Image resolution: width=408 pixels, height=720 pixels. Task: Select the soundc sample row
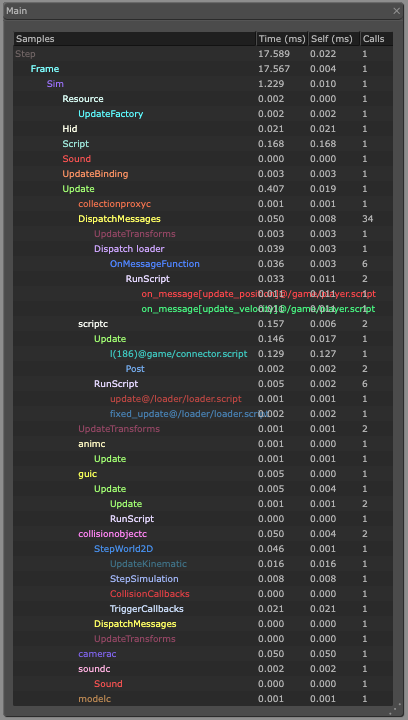(203, 669)
